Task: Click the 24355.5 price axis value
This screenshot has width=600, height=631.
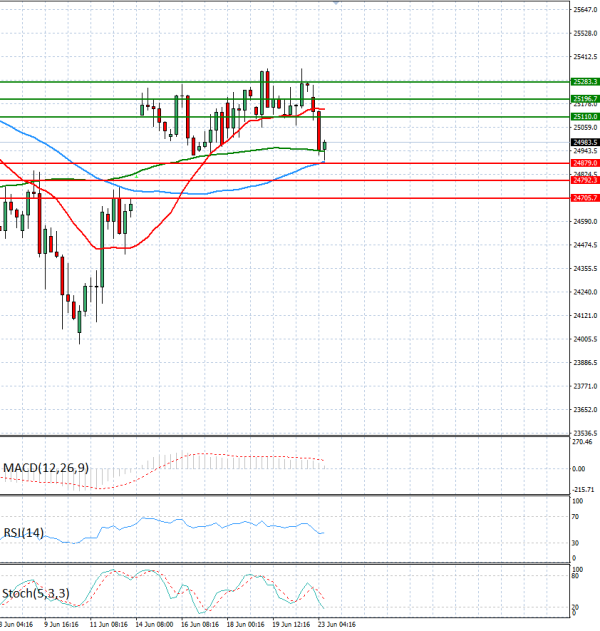Action: pyautogui.click(x=586, y=268)
